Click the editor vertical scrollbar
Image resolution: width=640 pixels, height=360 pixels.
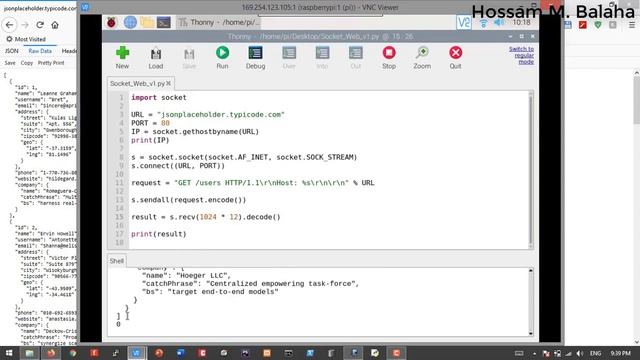coord(531,169)
